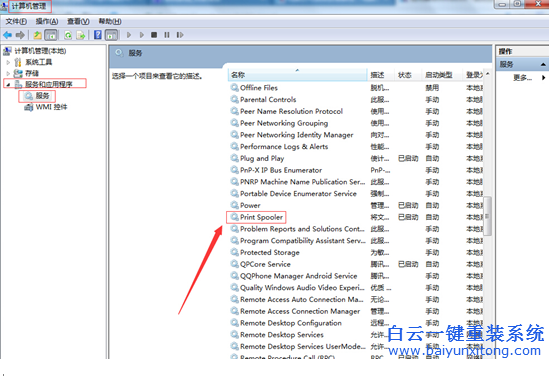The width and height of the screenshot is (549, 376).
Task: Click the Back arrow toolbar icon
Action: pyautogui.click(x=7, y=35)
